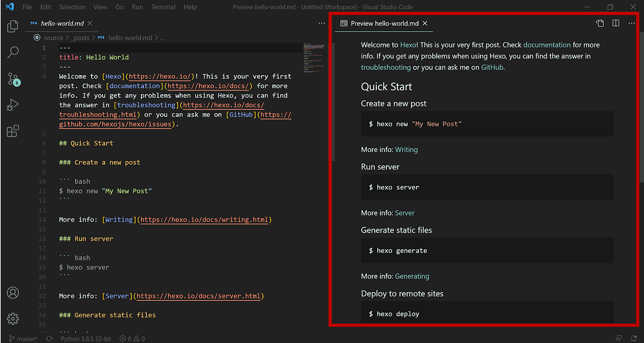The image size is (644, 343).
Task: Click 'title: Hello World' line in editor
Action: (94, 57)
